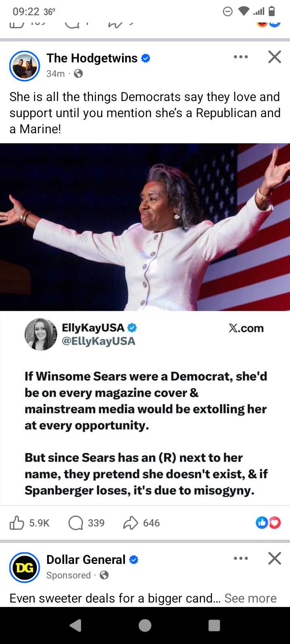View reactions on the Hodgetwins post

[268, 523]
